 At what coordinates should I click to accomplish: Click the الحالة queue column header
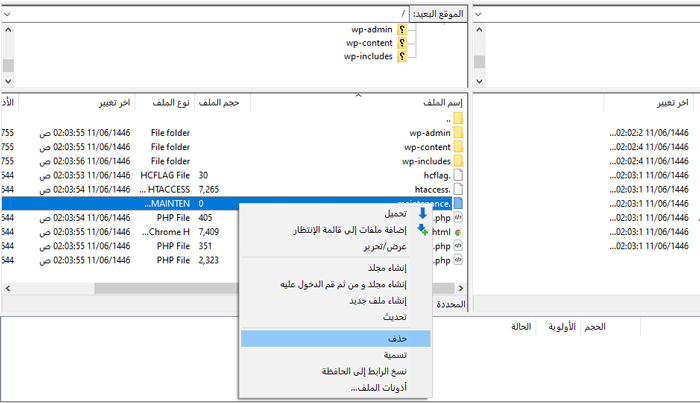pyautogui.click(x=521, y=327)
